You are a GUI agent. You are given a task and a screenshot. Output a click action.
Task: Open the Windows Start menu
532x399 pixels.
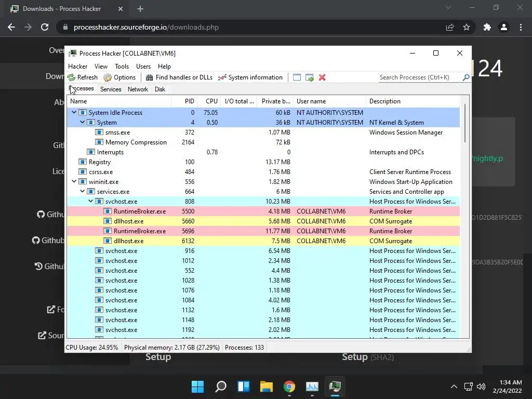[197, 387]
